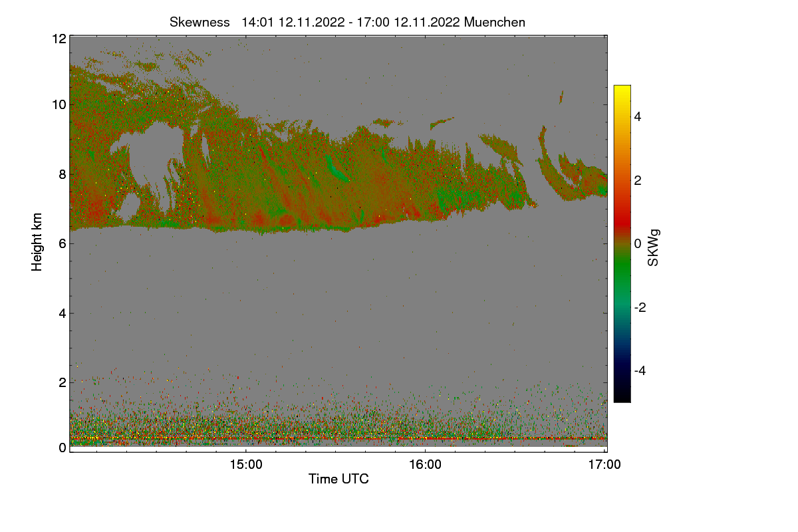Click the 16:00 time axis label
Viewport: 798px width, 532px height.
[x=425, y=465]
